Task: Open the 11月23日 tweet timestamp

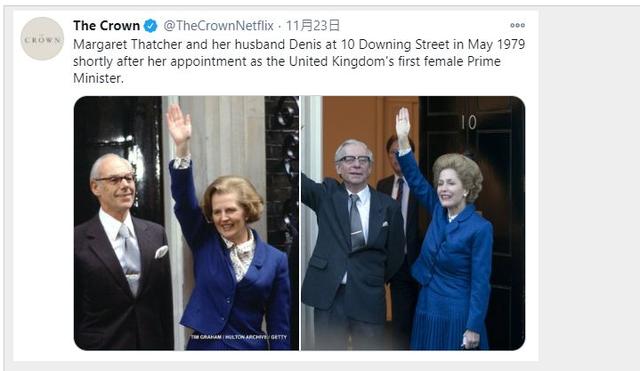Action: (313, 26)
